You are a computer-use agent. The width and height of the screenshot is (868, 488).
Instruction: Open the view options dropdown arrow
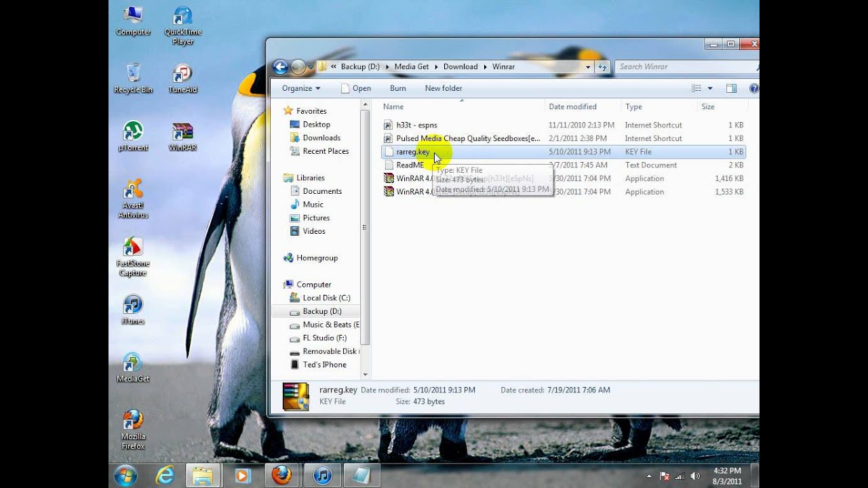pyautogui.click(x=710, y=88)
